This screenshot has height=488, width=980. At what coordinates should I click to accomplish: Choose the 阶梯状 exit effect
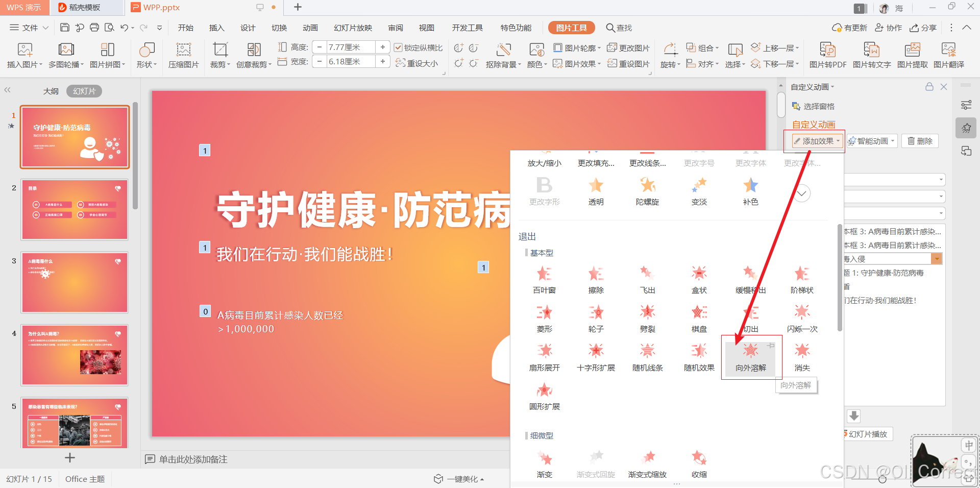(x=802, y=280)
